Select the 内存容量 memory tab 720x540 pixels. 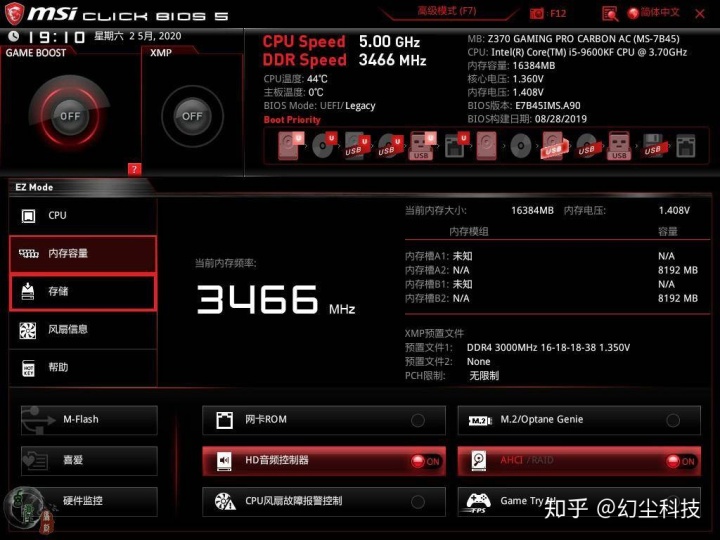[83, 253]
